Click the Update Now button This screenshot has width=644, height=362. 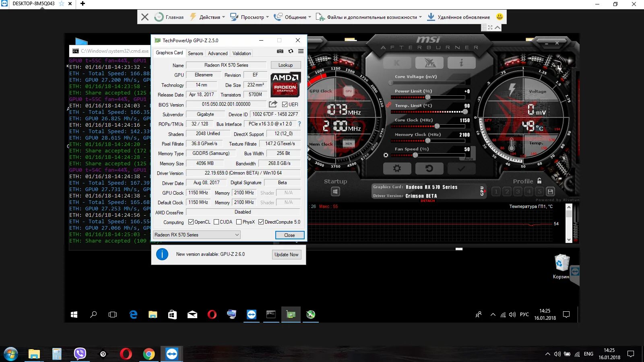(286, 255)
